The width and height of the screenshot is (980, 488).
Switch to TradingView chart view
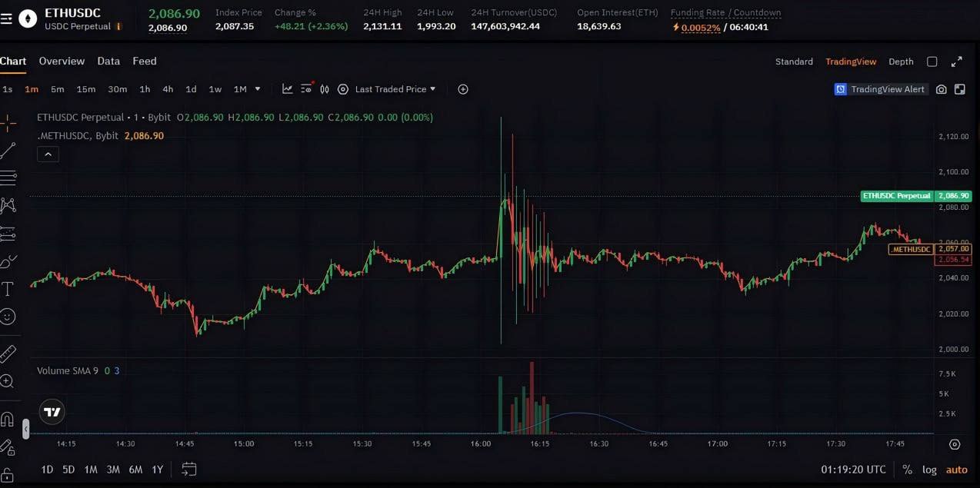coord(851,61)
